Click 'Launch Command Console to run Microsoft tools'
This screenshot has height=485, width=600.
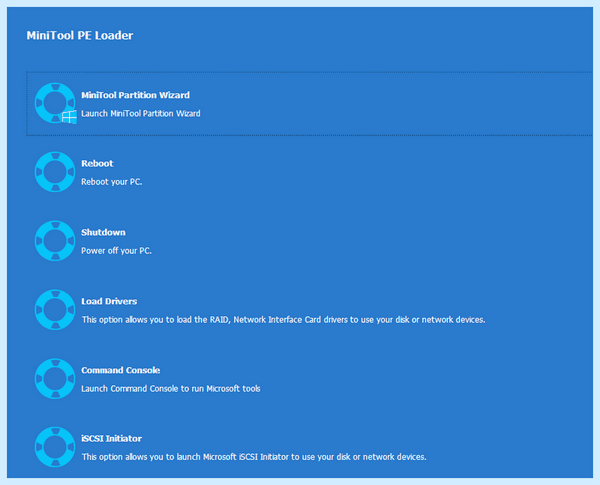pos(171,389)
